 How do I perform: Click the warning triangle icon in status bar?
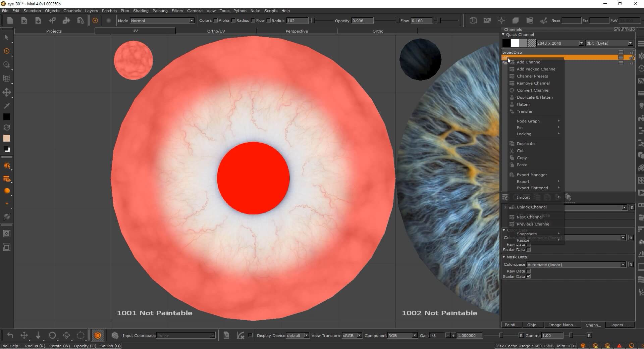coord(619,346)
